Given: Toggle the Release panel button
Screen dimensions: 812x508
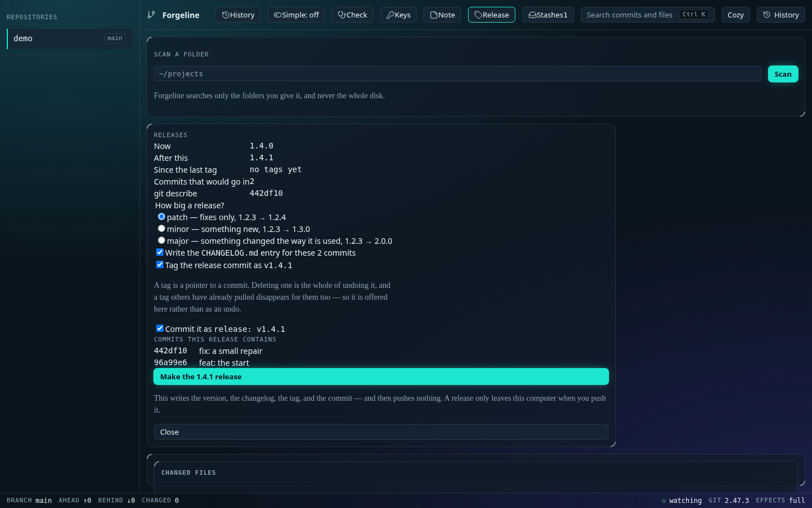Looking at the screenshot, I should click(492, 15).
